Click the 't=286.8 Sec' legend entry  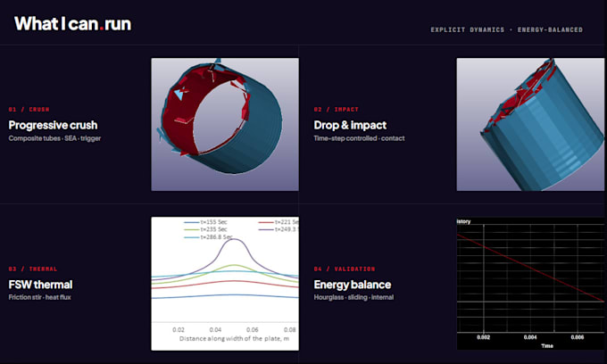[x=209, y=236]
